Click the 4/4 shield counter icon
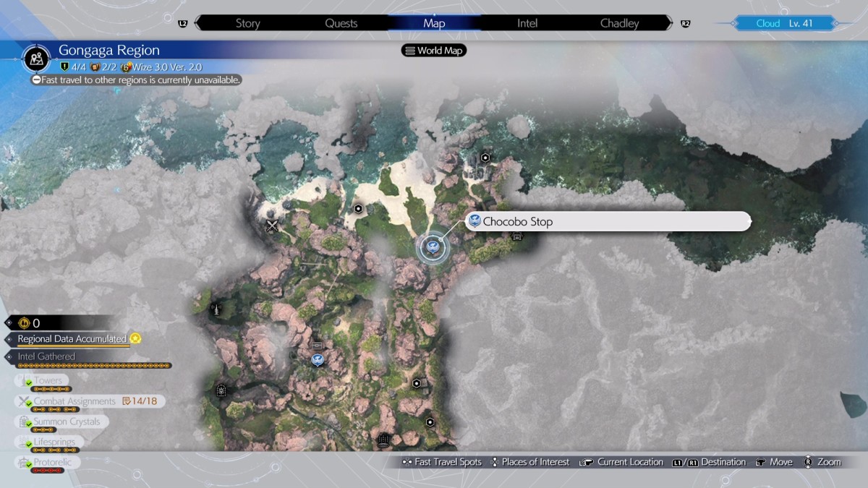The width and height of the screenshot is (868, 488). coord(64,67)
